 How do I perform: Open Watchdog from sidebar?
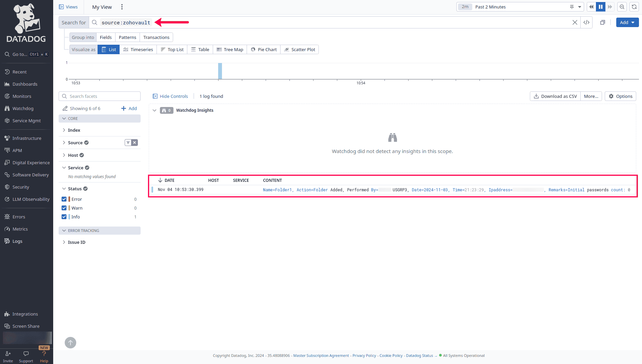point(23,108)
